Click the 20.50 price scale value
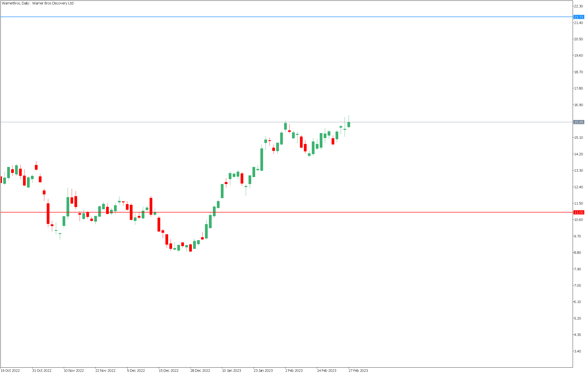The width and height of the screenshot is (588, 374). tap(578, 39)
